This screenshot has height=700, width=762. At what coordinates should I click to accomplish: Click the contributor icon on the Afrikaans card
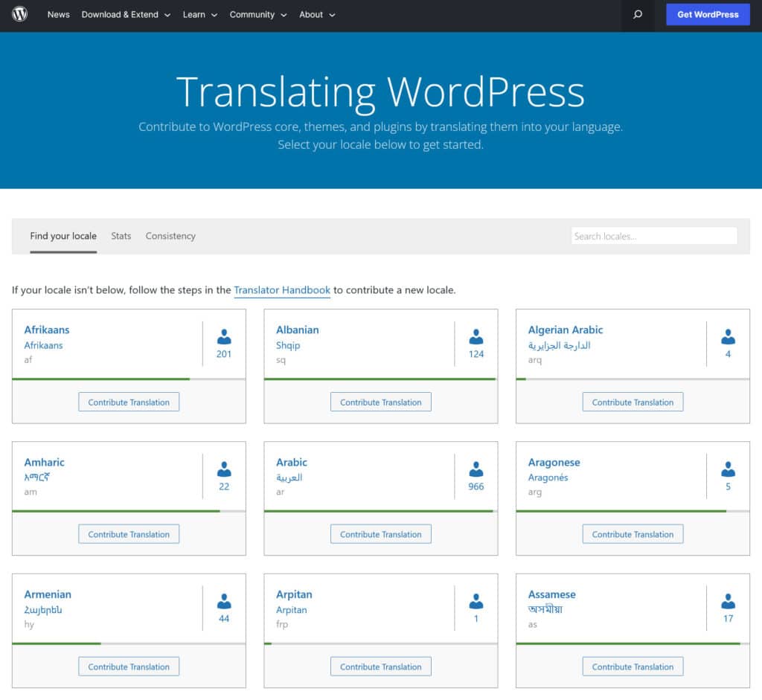(x=224, y=336)
